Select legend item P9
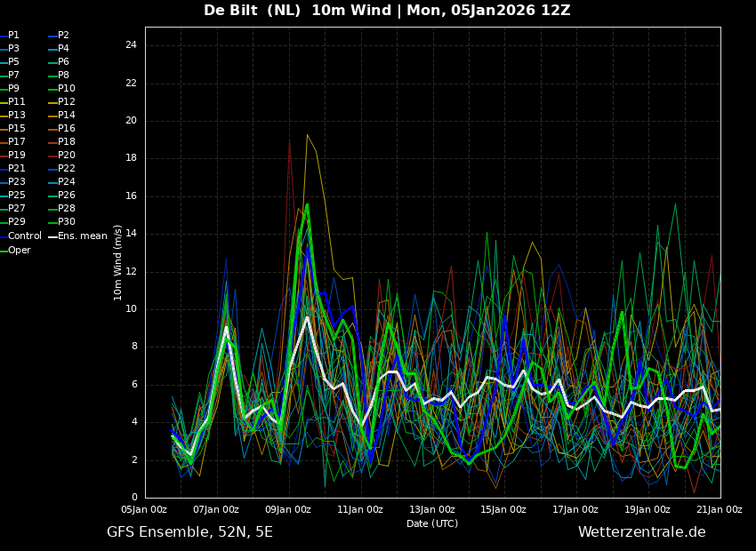Viewport: 756px width, 551px height. (10, 89)
